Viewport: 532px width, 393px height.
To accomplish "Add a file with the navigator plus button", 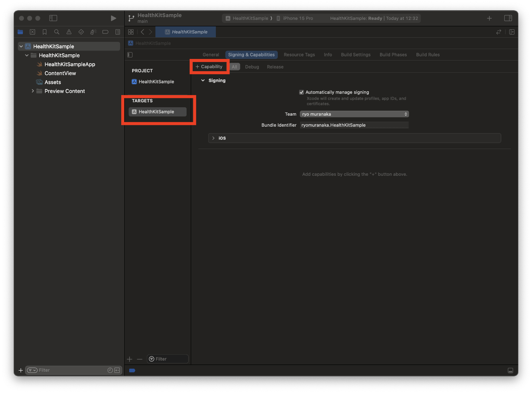I will click(x=21, y=370).
